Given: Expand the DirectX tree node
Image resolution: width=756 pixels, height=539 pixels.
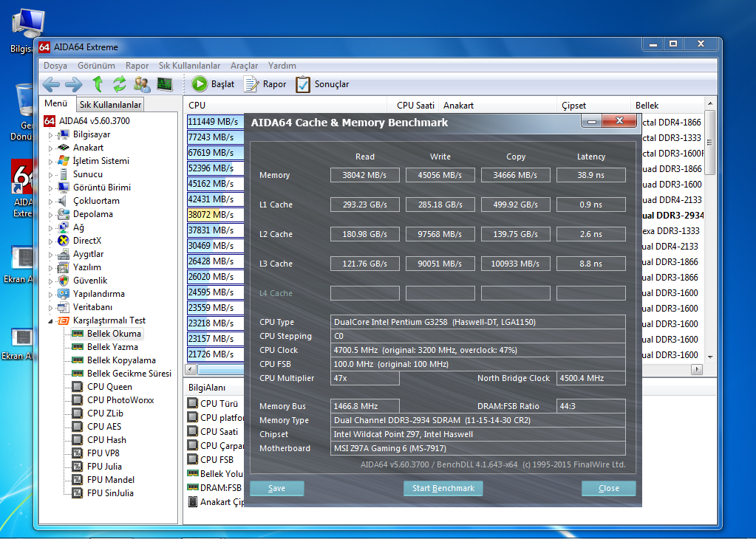Looking at the screenshot, I should 50,241.
